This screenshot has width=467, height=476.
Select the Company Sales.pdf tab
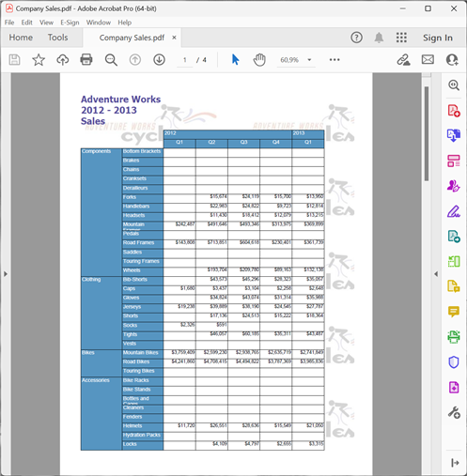pyautogui.click(x=132, y=38)
